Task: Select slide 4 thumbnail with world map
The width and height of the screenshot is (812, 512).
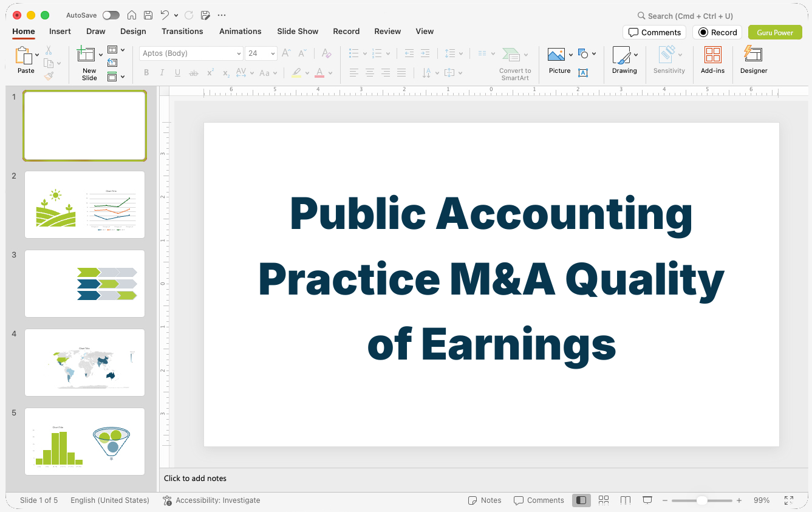Action: click(x=84, y=363)
